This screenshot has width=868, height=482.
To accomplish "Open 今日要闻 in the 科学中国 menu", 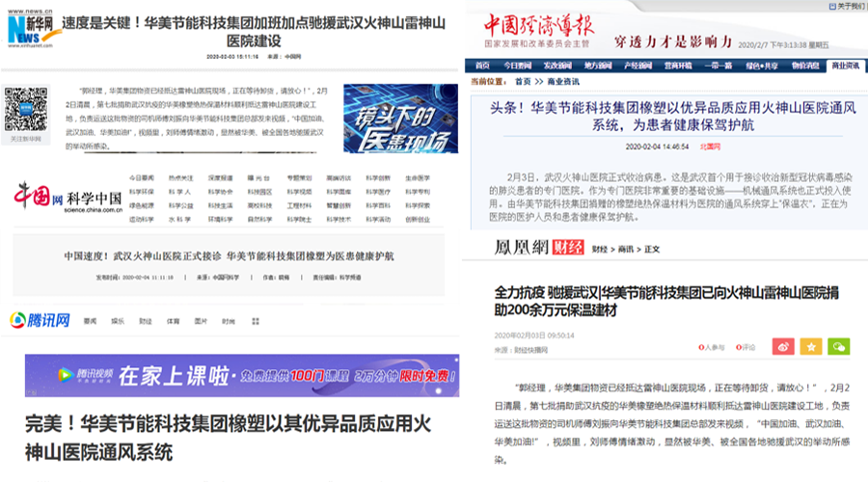I will pyautogui.click(x=141, y=178).
